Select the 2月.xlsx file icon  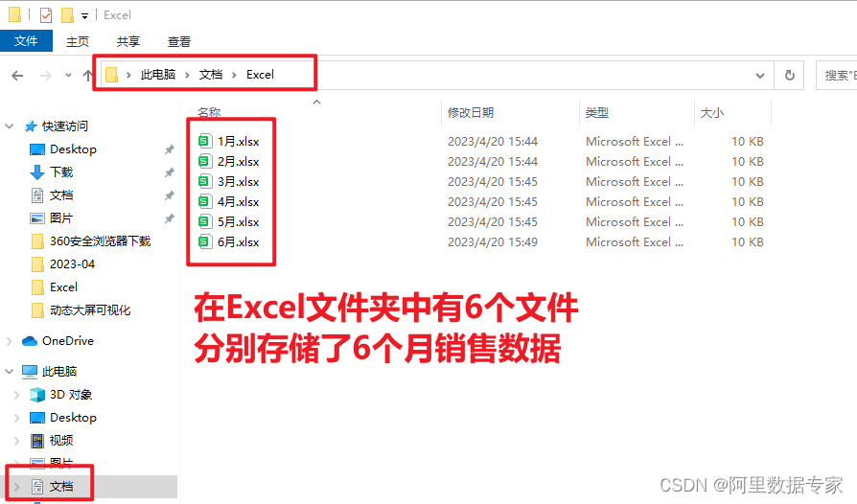click(204, 162)
